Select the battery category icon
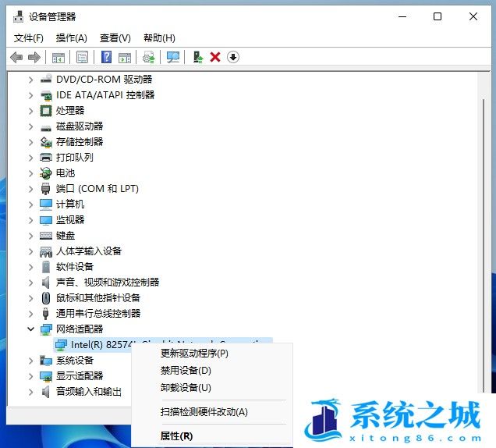The width and height of the screenshot is (496, 448). pos(46,172)
